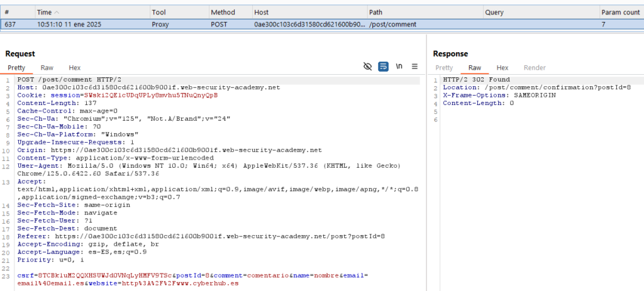Click the Accept-Language: es-ES line
This screenshot has height=291, width=644.
point(82,251)
